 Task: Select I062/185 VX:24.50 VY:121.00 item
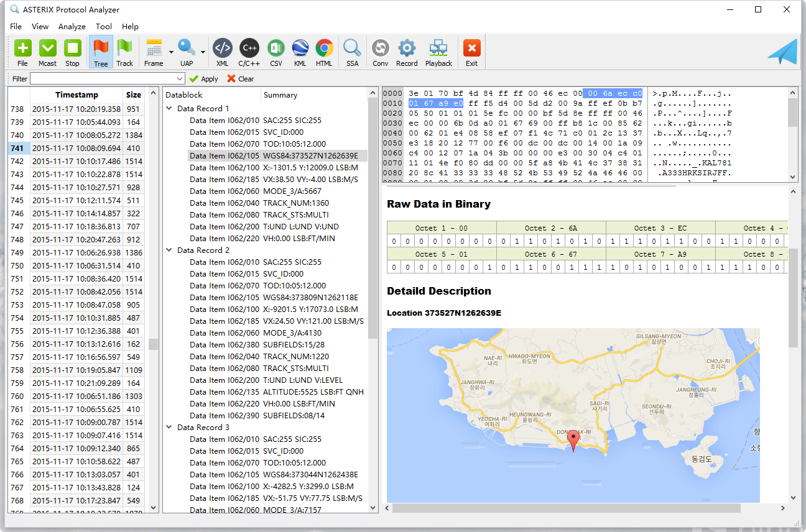coord(277,321)
